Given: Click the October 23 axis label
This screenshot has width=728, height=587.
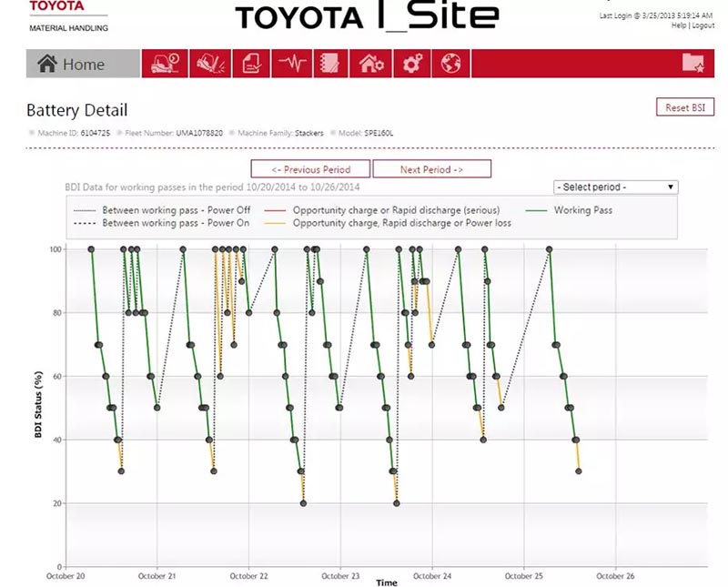Looking at the screenshot, I should pyautogui.click(x=340, y=576).
